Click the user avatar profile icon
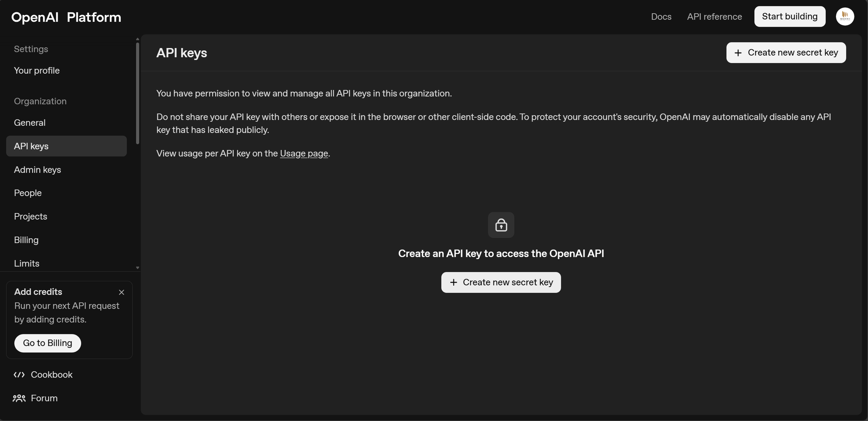This screenshot has width=868, height=421. pos(844,17)
